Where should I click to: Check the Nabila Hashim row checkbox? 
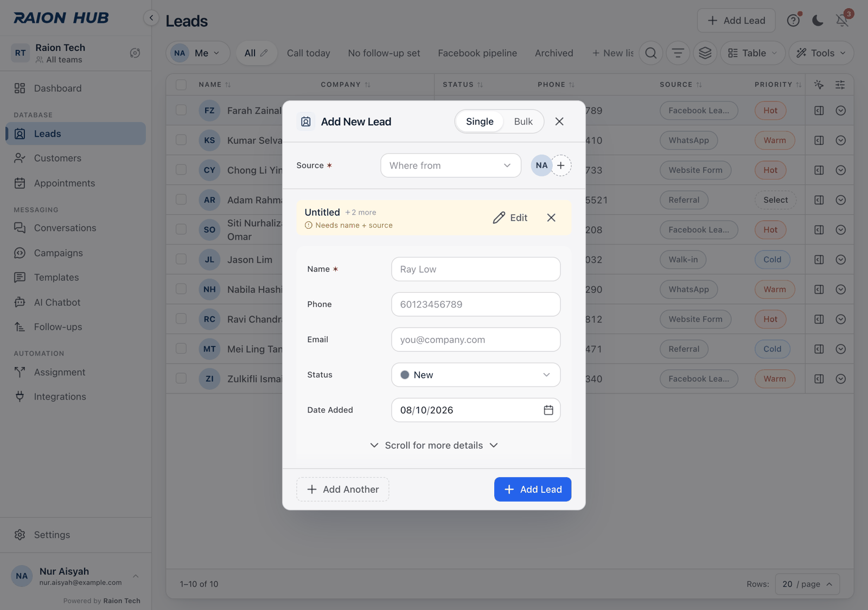click(181, 289)
